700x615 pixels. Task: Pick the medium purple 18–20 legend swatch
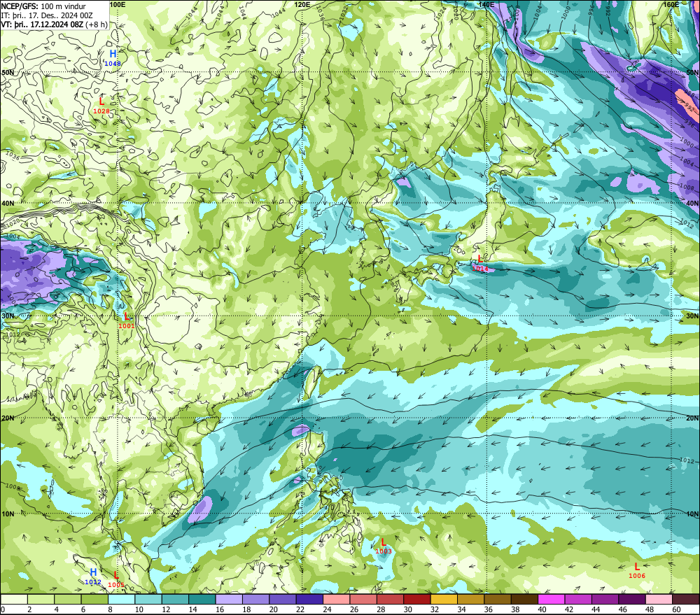255,599
